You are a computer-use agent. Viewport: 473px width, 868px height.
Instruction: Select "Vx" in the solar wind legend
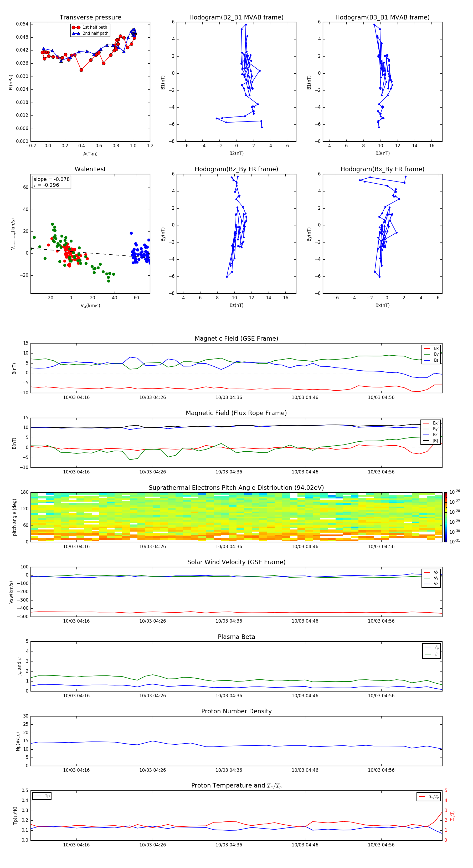(431, 572)
